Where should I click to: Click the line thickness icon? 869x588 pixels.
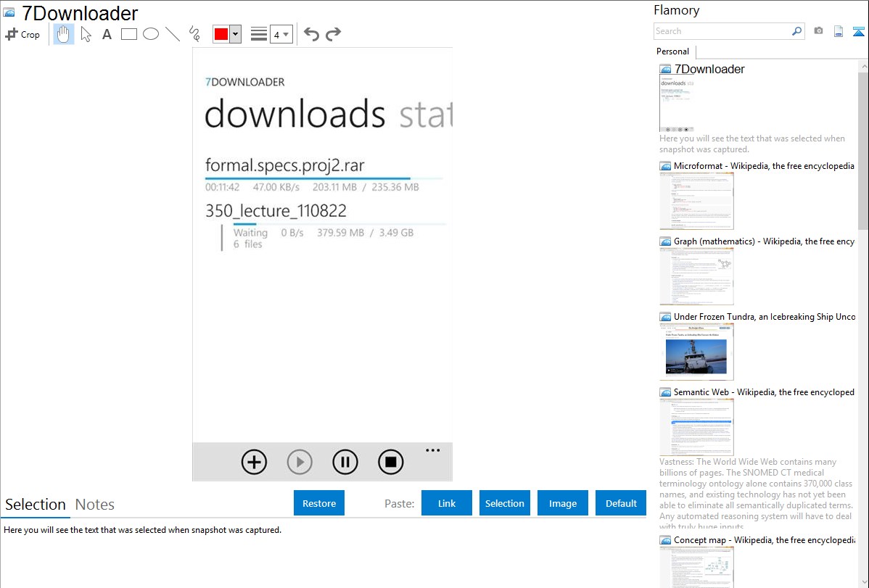[x=259, y=34]
